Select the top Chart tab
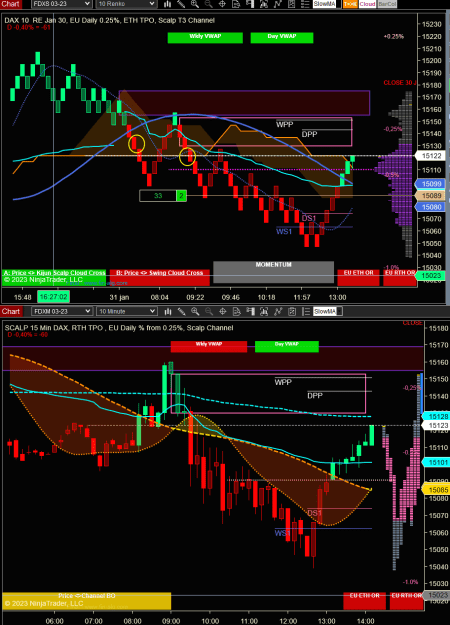450x625 pixels. coord(11,4)
